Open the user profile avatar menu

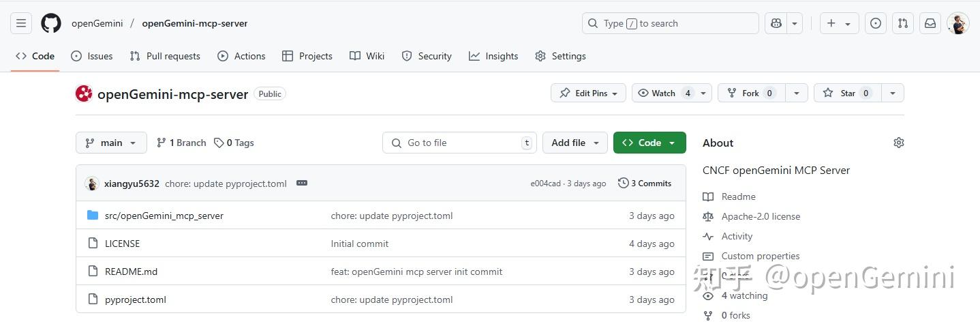click(x=958, y=23)
